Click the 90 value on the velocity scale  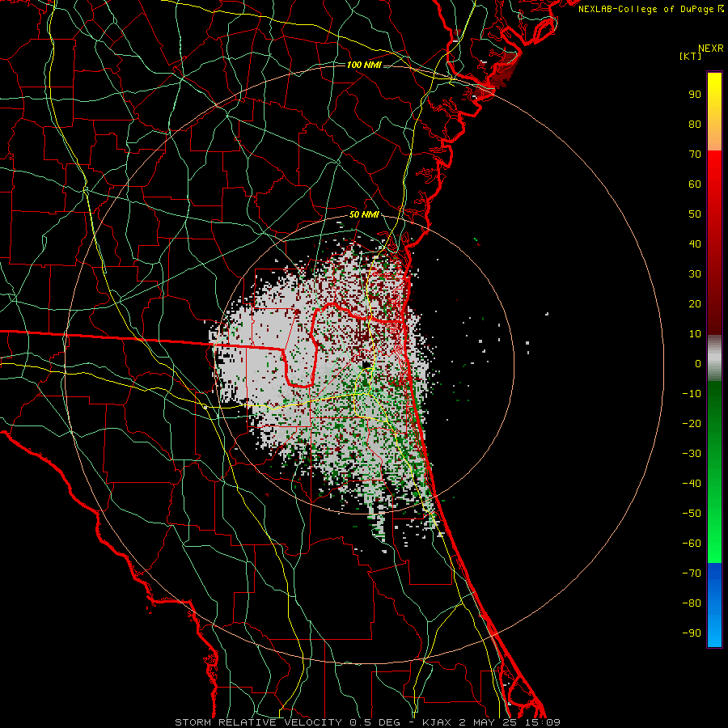(x=695, y=95)
